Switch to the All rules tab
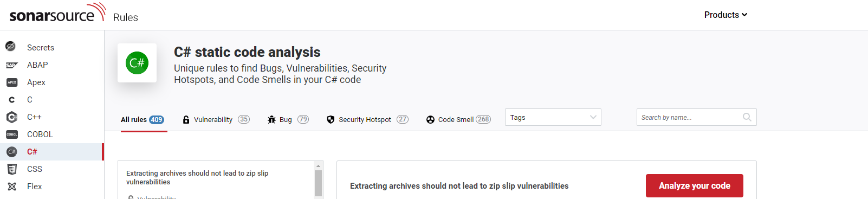Viewport: 868px width, 199px height. click(x=142, y=119)
